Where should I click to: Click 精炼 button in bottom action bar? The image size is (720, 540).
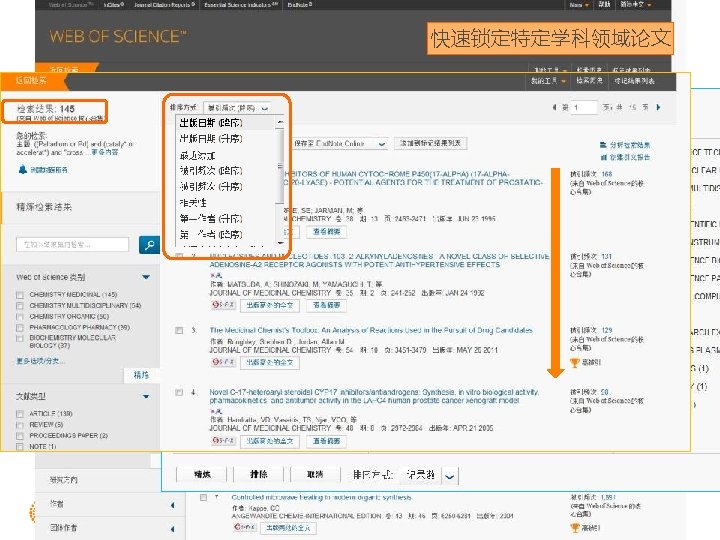[202, 474]
